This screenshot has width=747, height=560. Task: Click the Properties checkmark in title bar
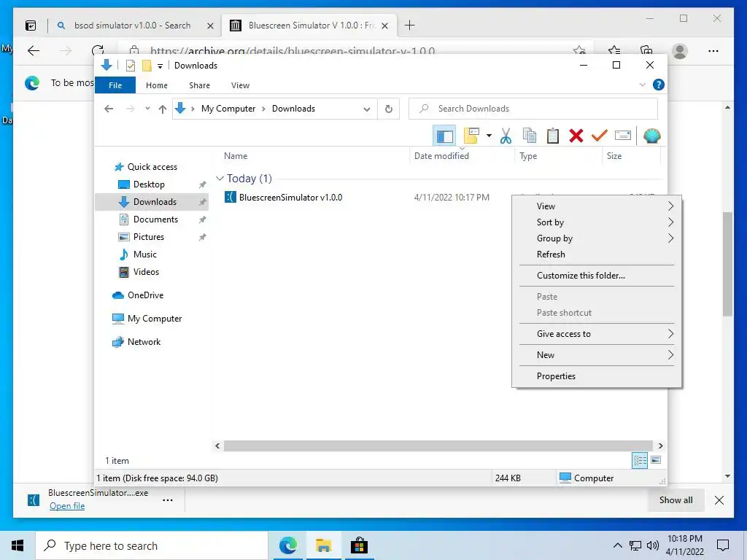click(x=131, y=65)
